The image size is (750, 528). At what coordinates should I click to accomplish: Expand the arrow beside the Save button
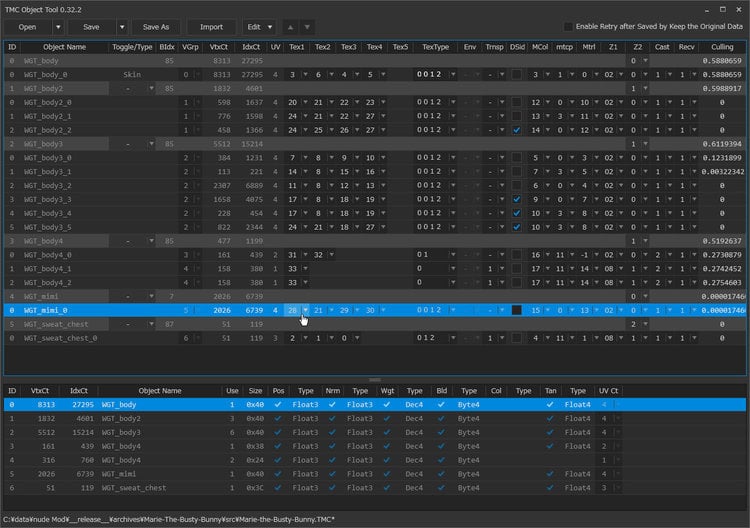tap(122, 27)
